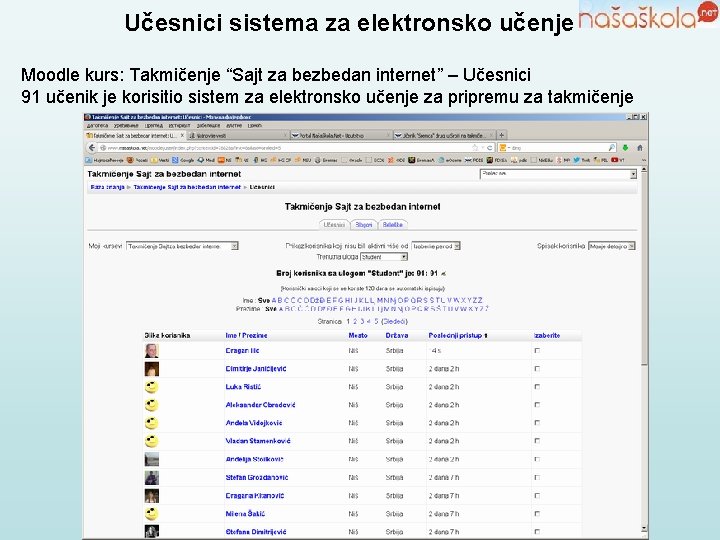Open Anđelija Stojković's profile picture
The width and height of the screenshot is (720, 540).
(x=152, y=460)
